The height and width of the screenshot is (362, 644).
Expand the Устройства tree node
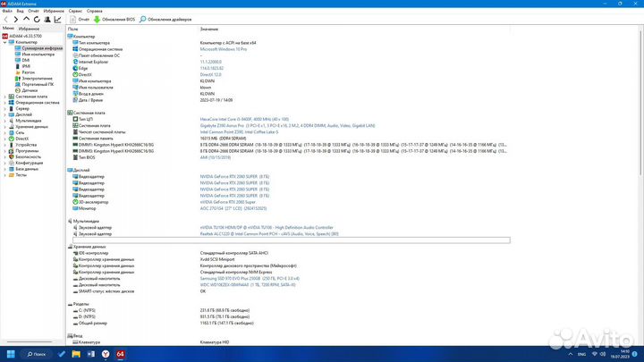click(5, 145)
